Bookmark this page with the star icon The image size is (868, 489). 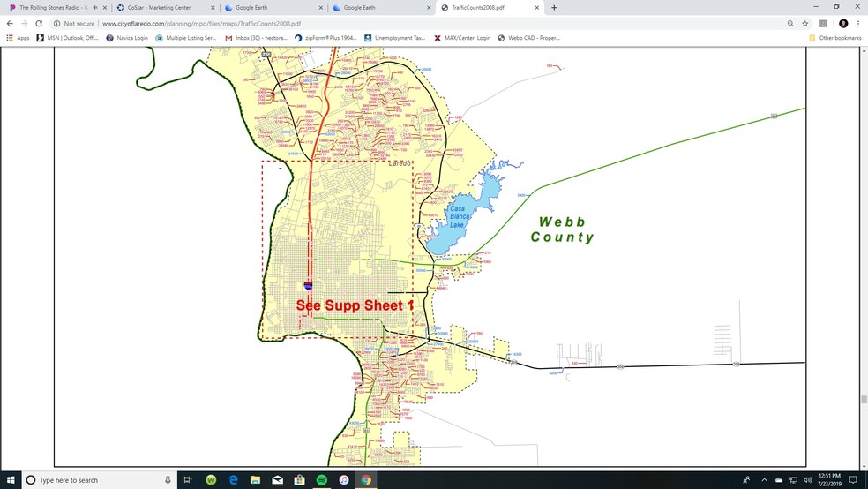[x=805, y=24]
